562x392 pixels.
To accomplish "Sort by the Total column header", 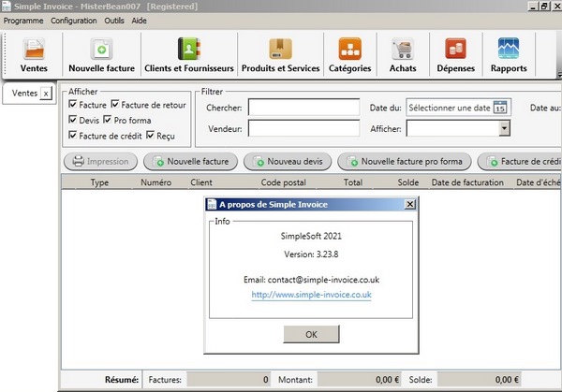I will [x=353, y=182].
